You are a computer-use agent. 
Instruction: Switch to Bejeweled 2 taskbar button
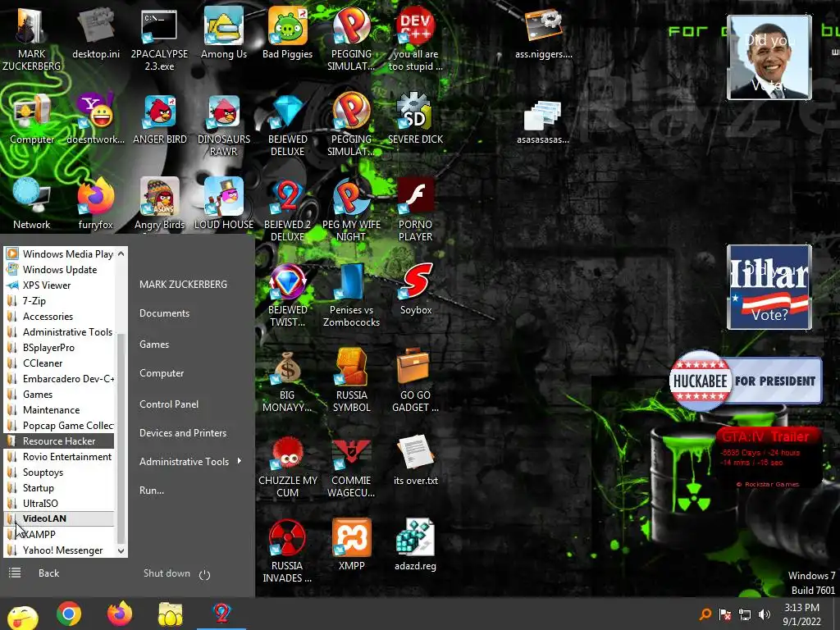click(x=221, y=614)
